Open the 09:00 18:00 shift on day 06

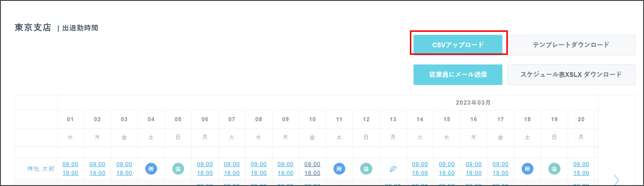tap(205, 169)
